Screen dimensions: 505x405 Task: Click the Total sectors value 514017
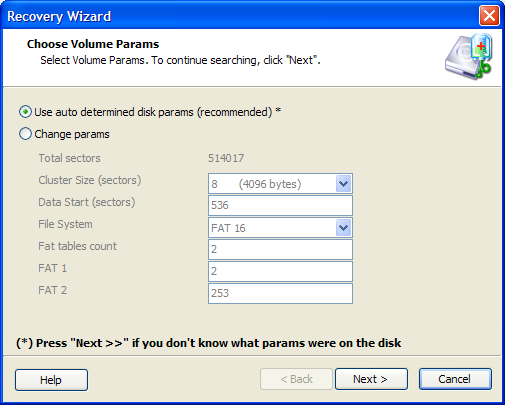pyautogui.click(x=226, y=158)
